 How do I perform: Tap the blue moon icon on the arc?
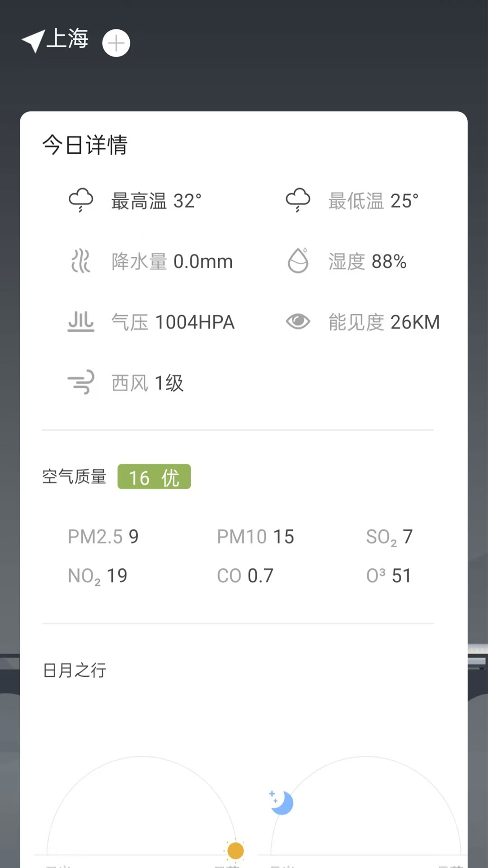point(281,802)
